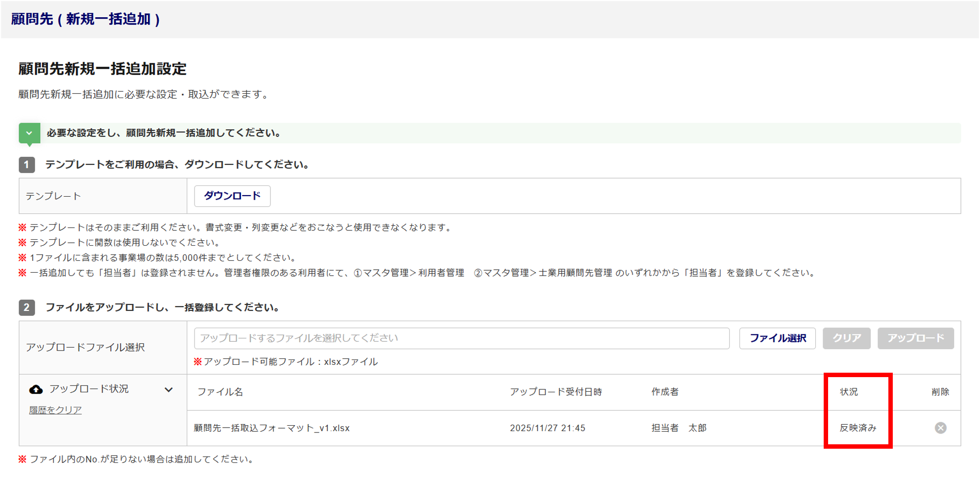Click the 反映済み status cell

(x=857, y=428)
